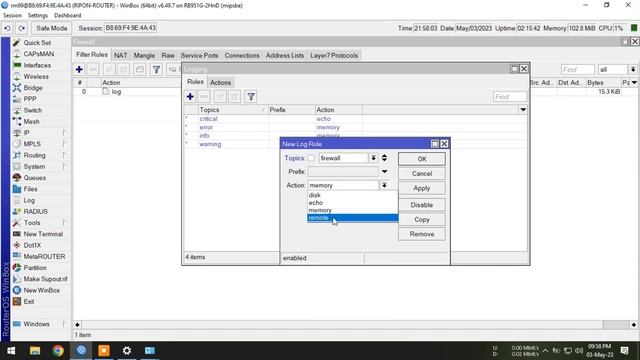
Task: Open the filter funnel in Firewall toolbar
Action: click(156, 69)
